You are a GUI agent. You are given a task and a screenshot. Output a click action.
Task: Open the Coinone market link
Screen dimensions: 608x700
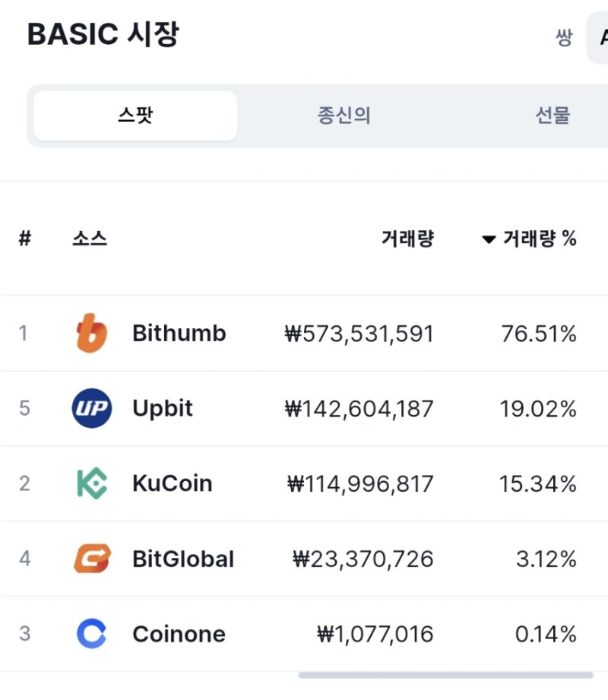coord(179,633)
